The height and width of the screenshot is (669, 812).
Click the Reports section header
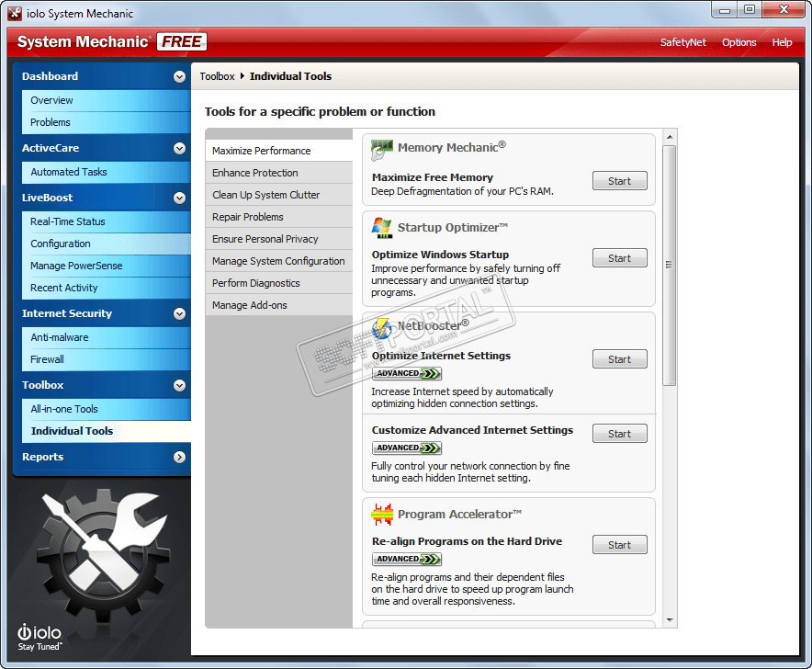click(x=102, y=458)
